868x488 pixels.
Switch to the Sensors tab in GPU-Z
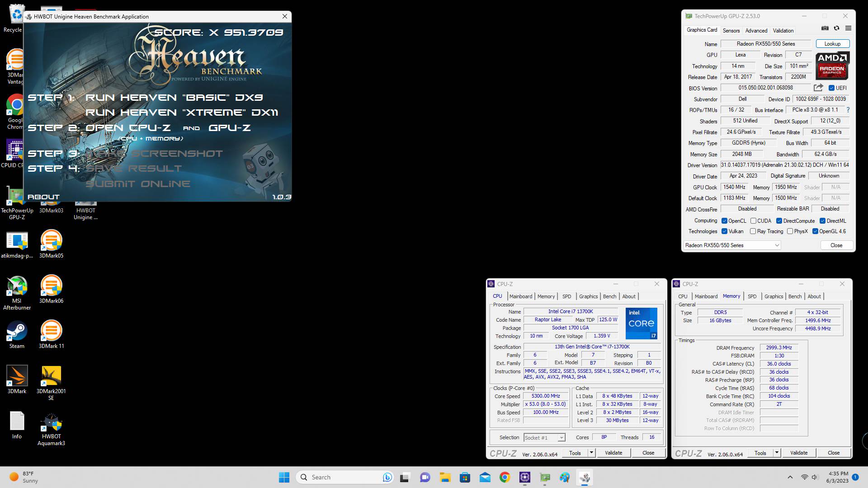(731, 31)
